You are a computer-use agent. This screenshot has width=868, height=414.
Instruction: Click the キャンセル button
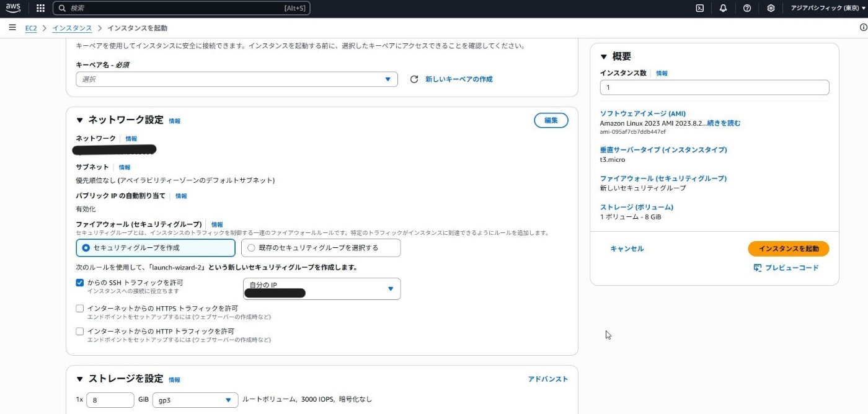click(x=627, y=249)
